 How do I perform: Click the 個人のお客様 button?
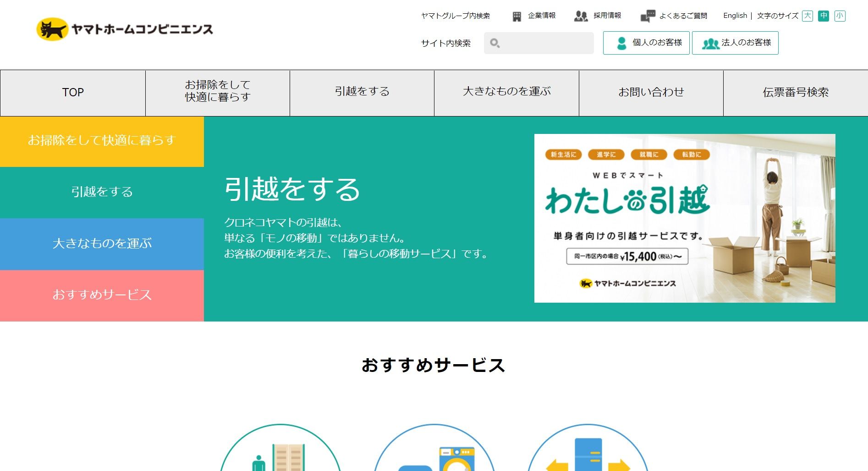(646, 43)
